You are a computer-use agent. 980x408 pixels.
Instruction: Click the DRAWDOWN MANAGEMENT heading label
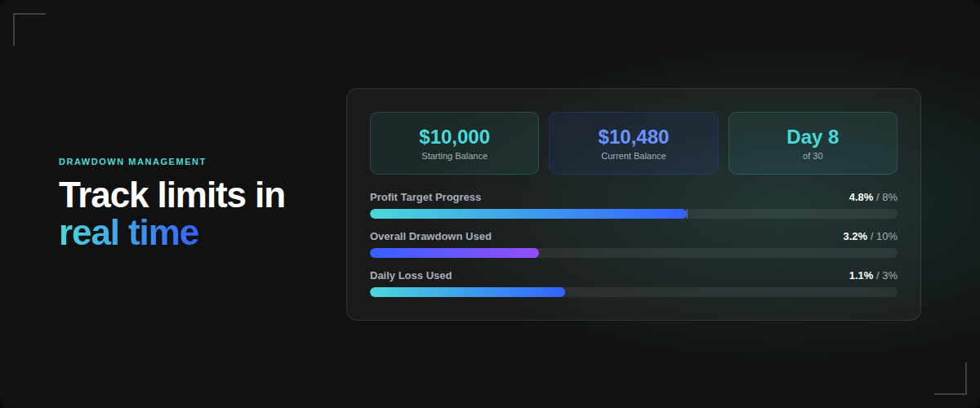tap(132, 162)
